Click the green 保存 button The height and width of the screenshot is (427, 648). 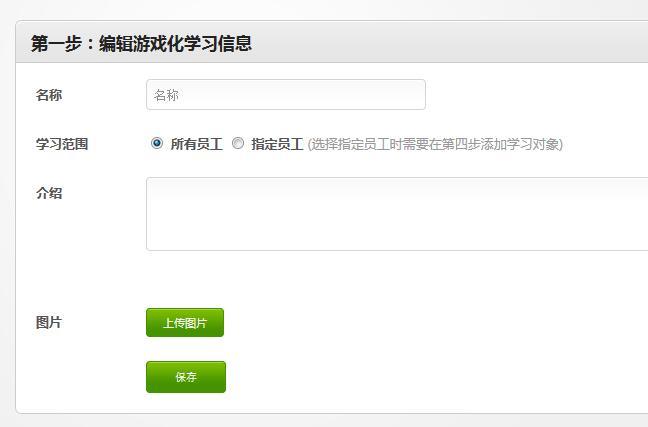[x=186, y=377]
